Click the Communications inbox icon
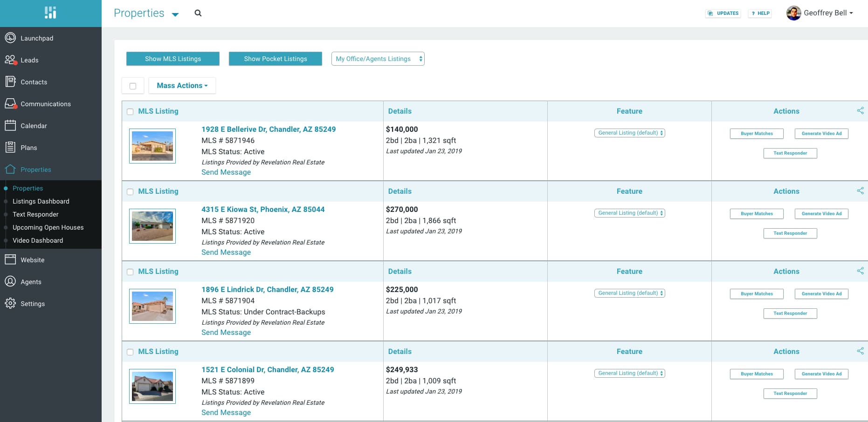This screenshot has height=422, width=868. pos(11,103)
